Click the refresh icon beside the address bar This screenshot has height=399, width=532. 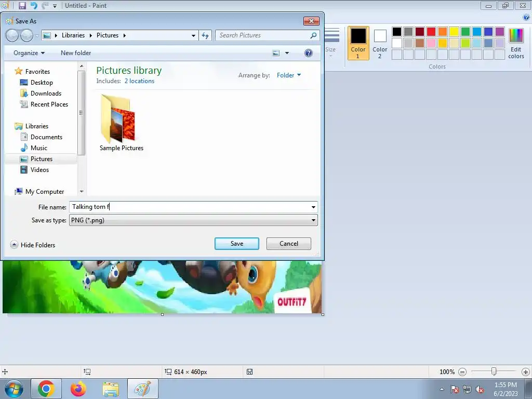pos(205,35)
